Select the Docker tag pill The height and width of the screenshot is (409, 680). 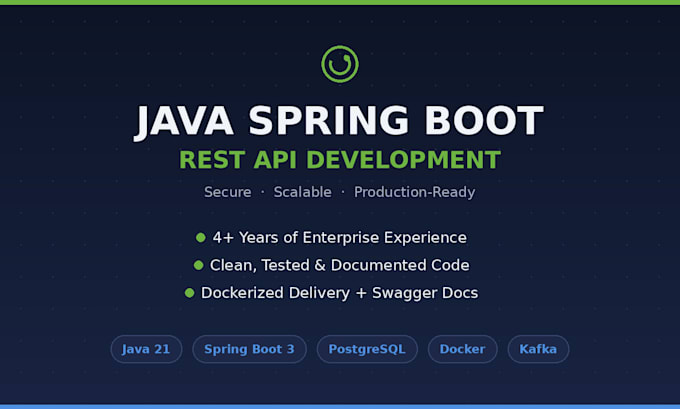pos(462,349)
